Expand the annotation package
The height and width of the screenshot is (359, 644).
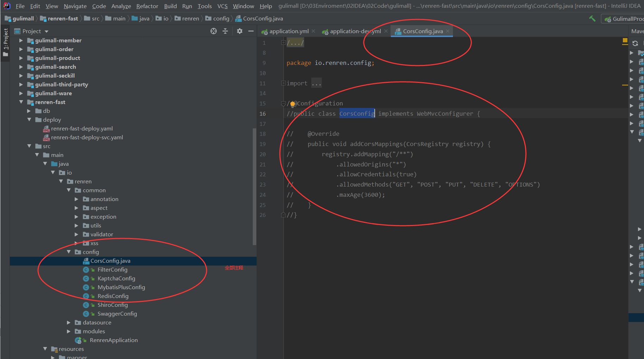76,199
